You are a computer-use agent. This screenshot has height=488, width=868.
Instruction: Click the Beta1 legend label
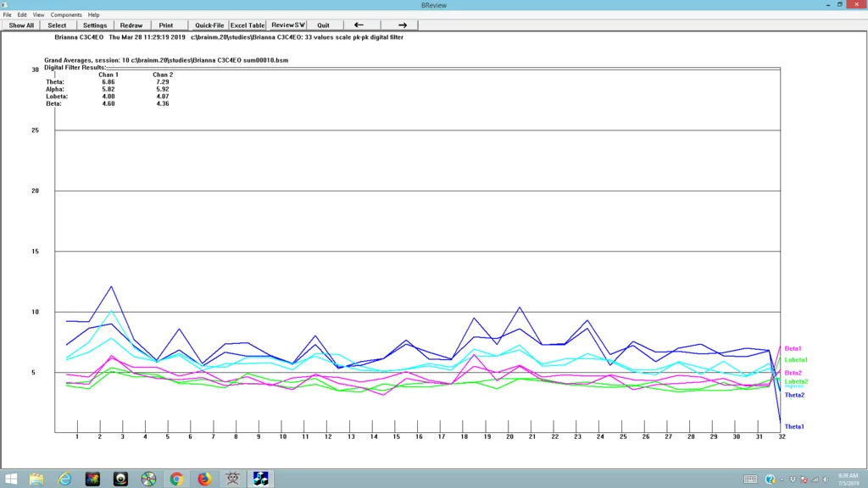tap(793, 349)
